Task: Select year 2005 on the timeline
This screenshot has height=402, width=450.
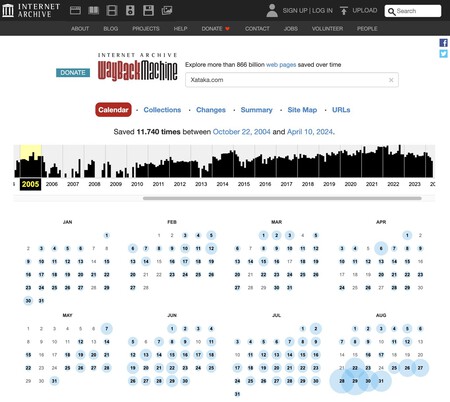Action: [x=30, y=184]
